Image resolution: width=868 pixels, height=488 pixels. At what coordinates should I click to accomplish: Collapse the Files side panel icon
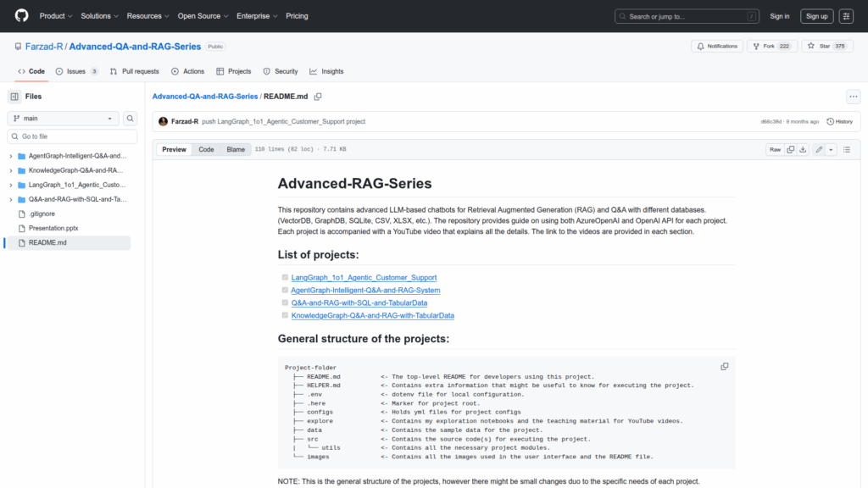tap(14, 97)
